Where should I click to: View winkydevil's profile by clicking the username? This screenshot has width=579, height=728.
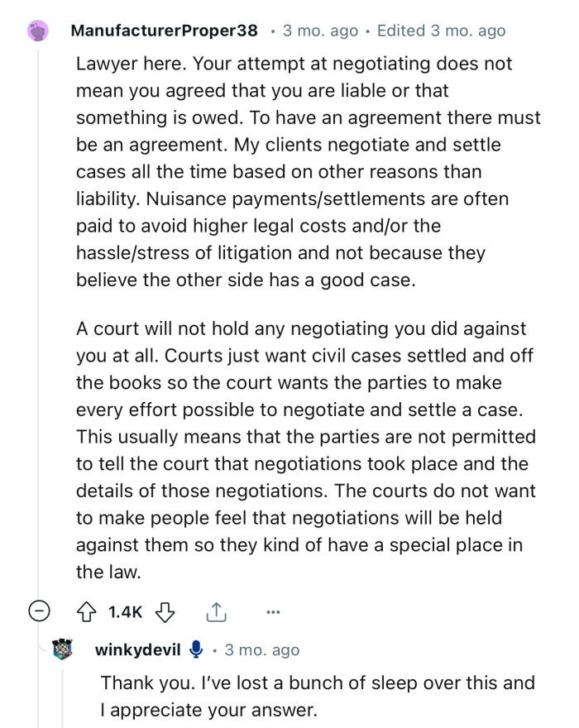137,649
